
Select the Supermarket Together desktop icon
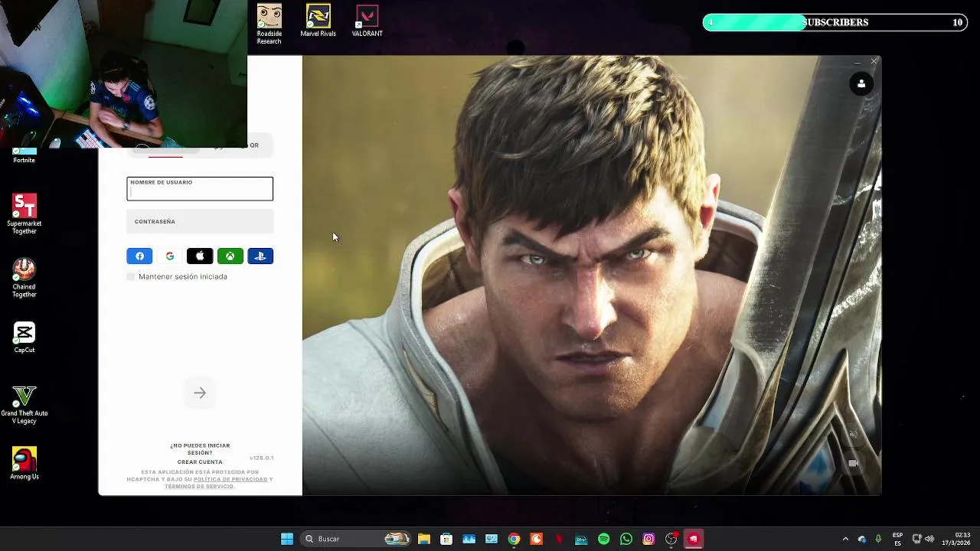pyautogui.click(x=24, y=214)
